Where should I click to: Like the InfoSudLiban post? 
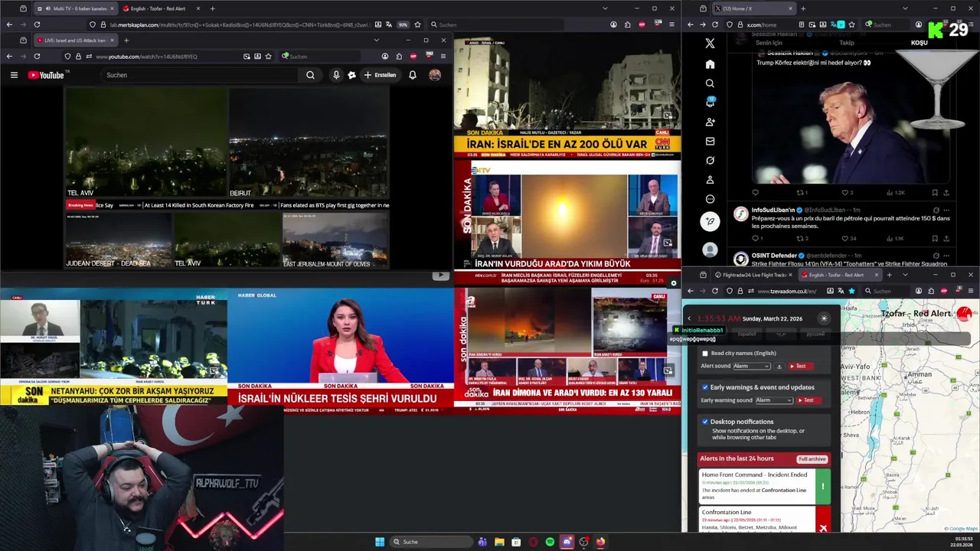tap(847, 239)
